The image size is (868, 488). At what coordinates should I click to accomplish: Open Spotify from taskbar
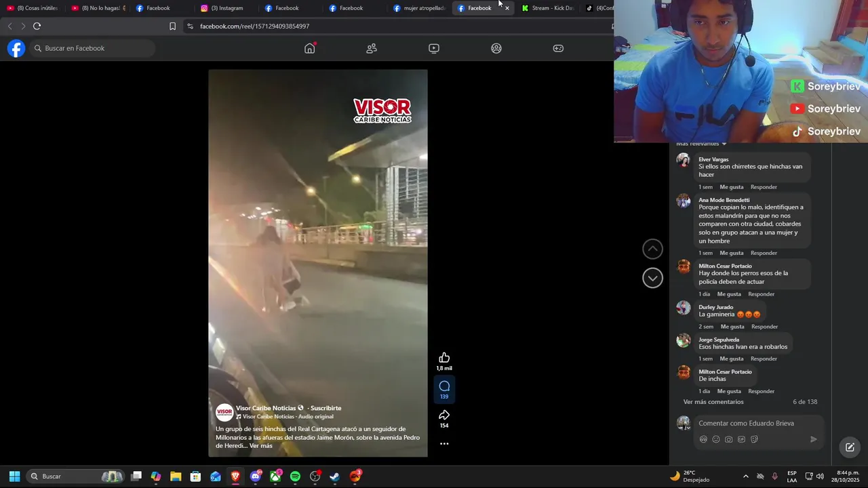click(x=295, y=476)
